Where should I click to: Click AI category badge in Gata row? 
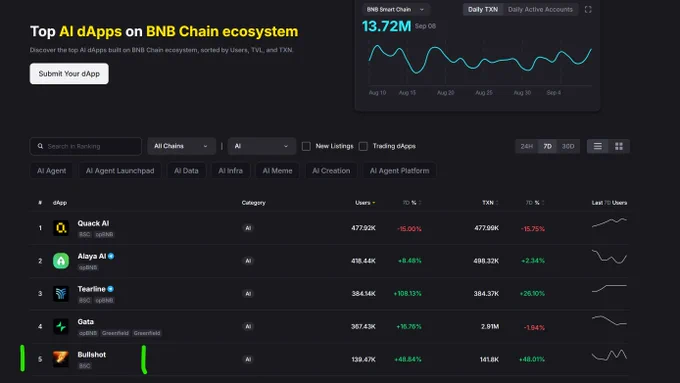click(x=248, y=327)
